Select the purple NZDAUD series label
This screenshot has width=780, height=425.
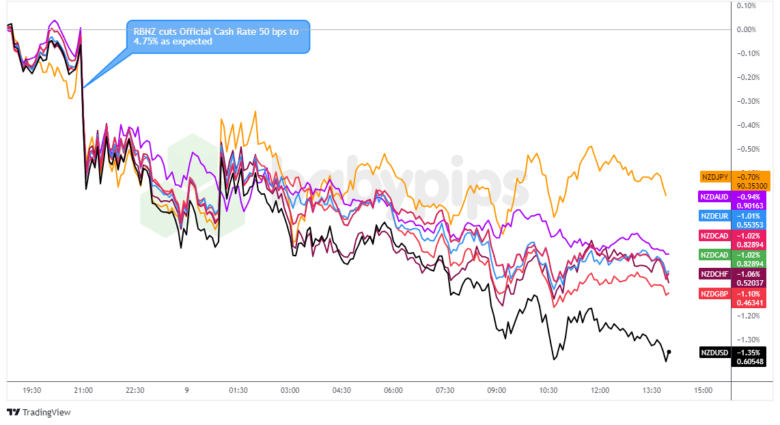715,197
